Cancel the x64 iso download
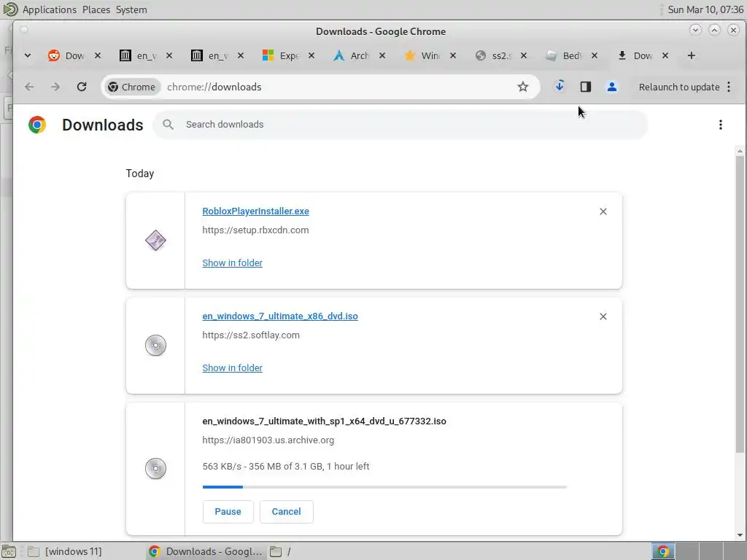This screenshot has width=747, height=560. [x=286, y=511]
